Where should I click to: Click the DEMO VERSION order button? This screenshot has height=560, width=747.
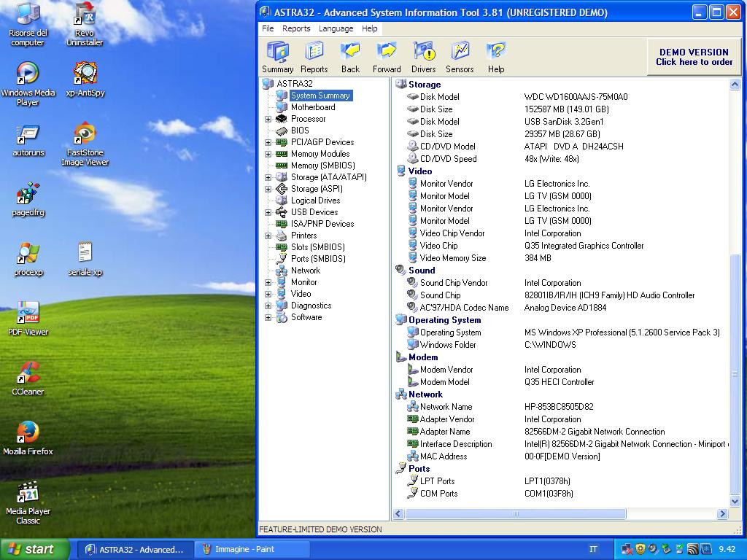tap(693, 57)
